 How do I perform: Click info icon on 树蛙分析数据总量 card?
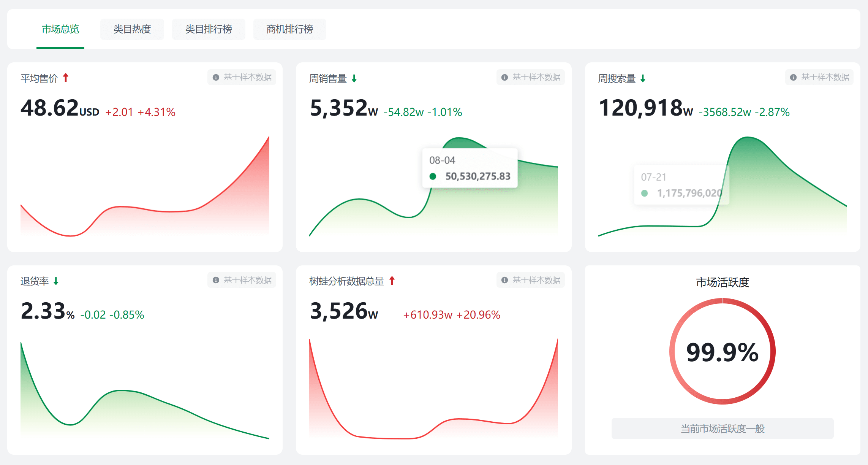point(504,280)
